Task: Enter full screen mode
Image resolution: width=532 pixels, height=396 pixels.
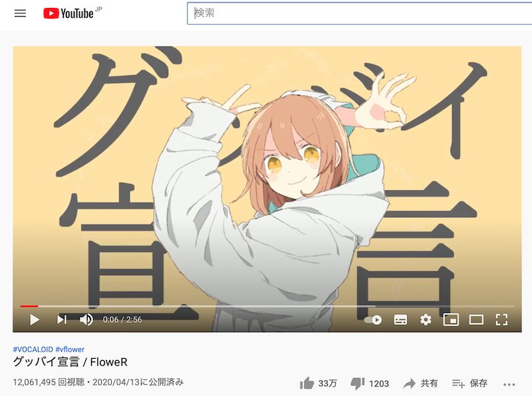Action: coord(501,320)
